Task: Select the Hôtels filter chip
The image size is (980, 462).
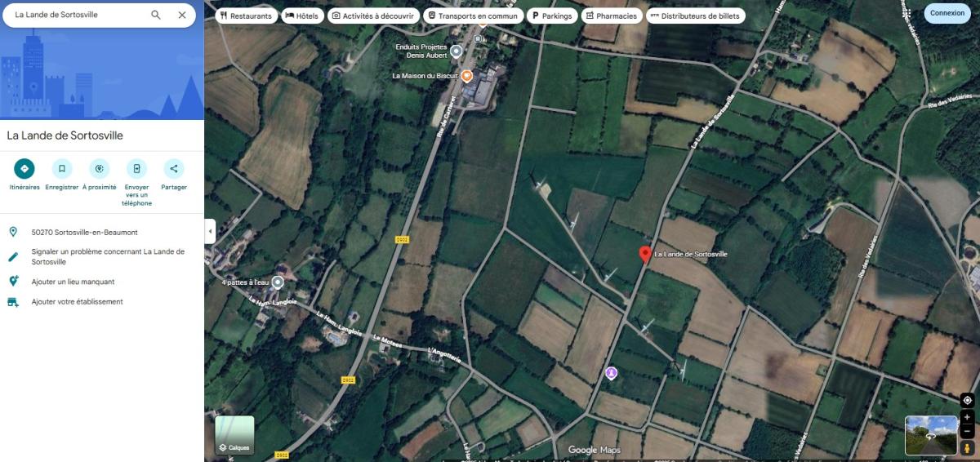Action: [x=302, y=16]
